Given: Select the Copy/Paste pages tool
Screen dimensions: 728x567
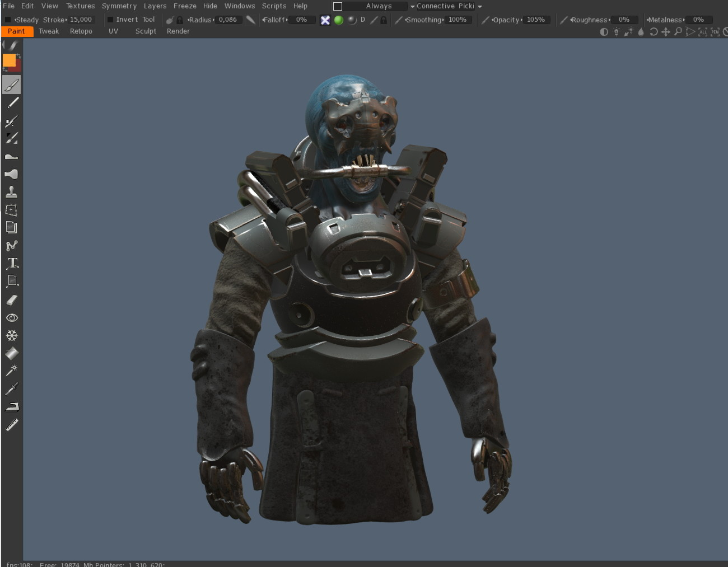Looking at the screenshot, I should [x=11, y=227].
